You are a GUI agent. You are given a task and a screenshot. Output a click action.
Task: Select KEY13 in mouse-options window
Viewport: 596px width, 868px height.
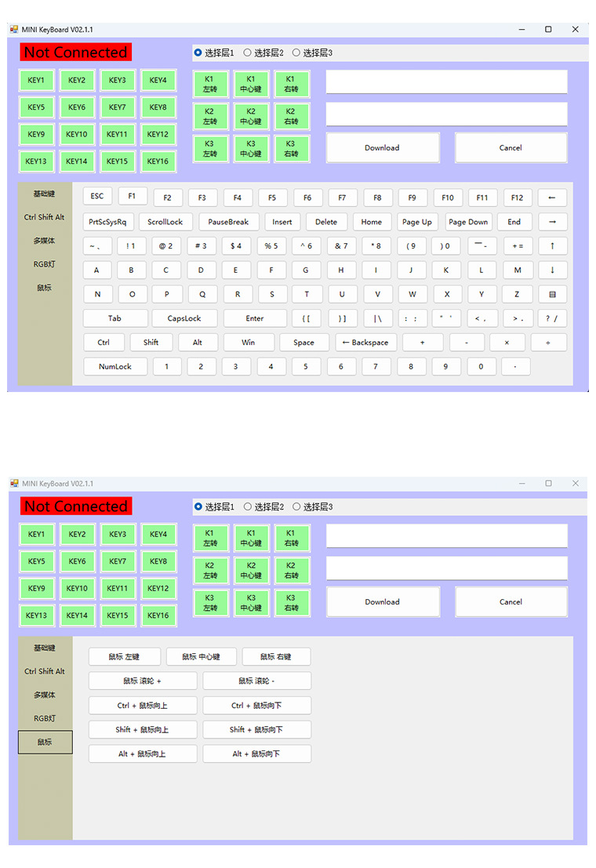(37, 615)
